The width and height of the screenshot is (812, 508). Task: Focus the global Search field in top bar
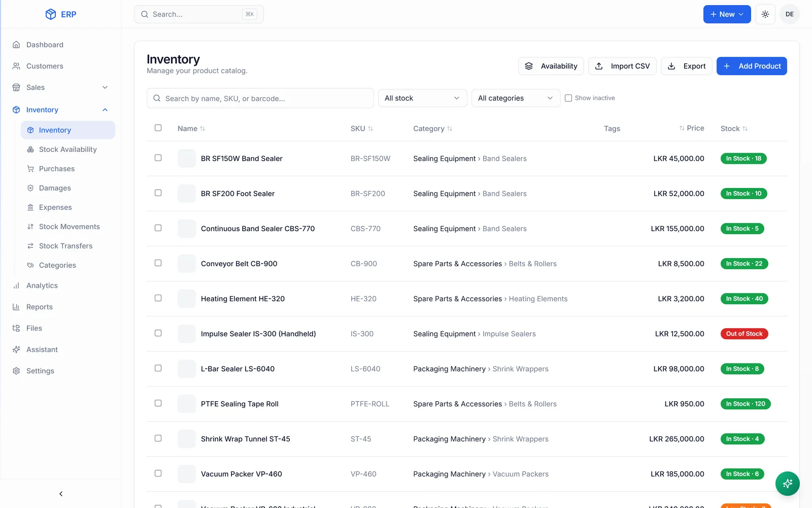pos(199,14)
